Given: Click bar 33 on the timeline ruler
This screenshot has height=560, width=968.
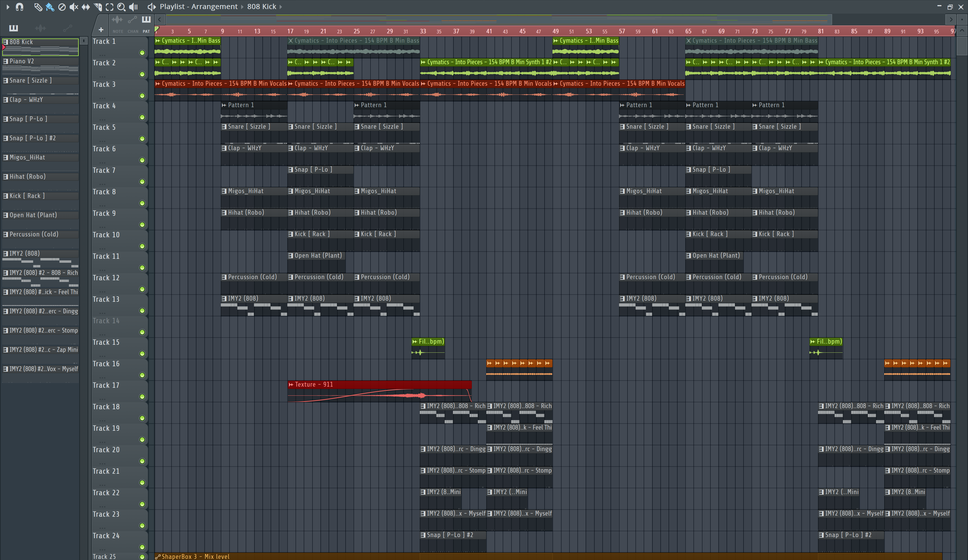Looking at the screenshot, I should click(x=423, y=31).
